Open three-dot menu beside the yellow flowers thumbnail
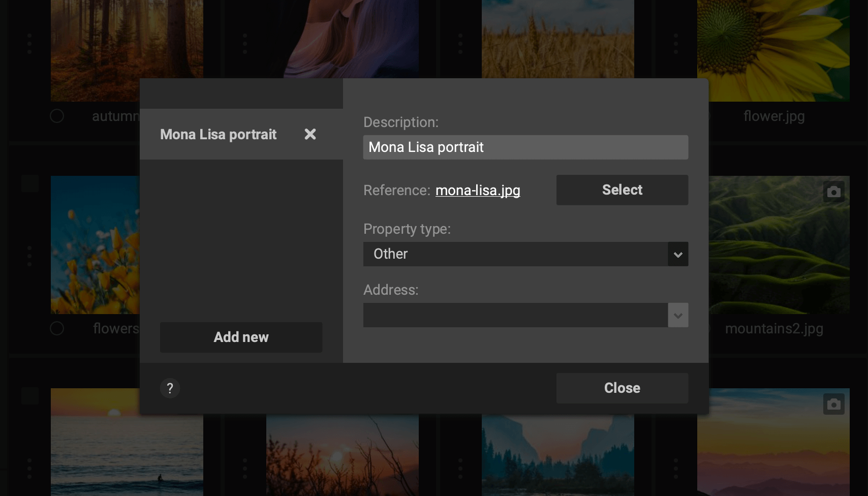 coord(29,256)
